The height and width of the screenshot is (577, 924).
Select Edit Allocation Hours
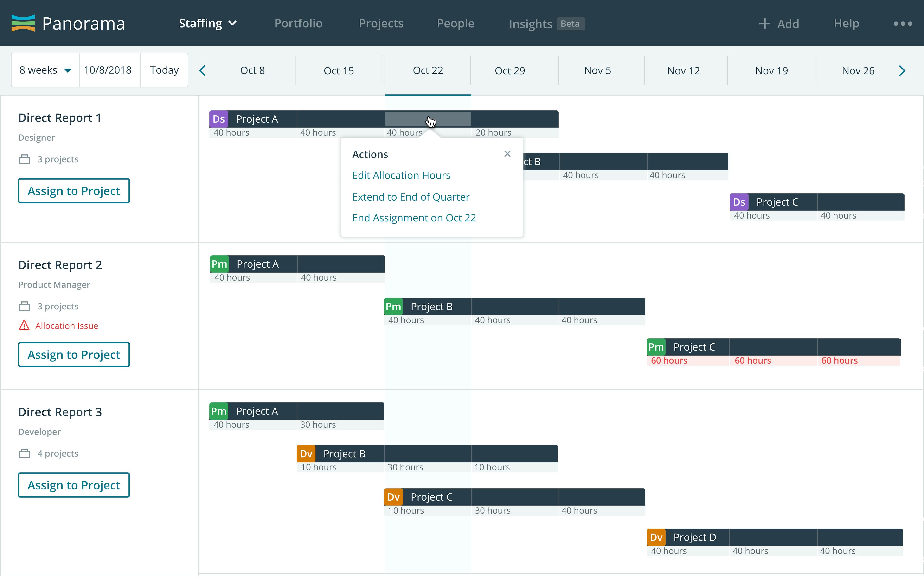(401, 175)
